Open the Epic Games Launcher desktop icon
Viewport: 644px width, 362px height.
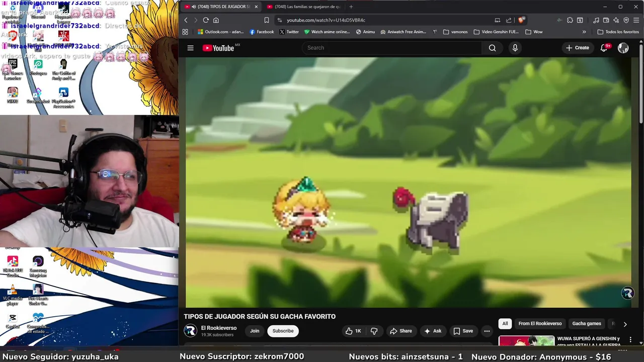(x=13, y=69)
